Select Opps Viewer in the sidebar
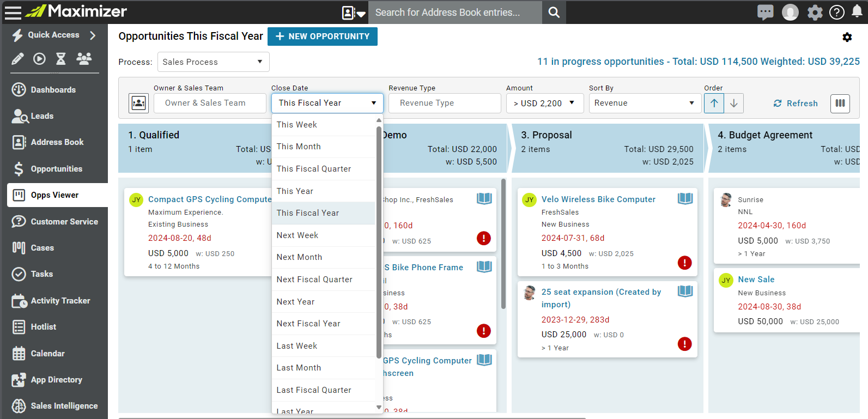This screenshot has width=868, height=419. pos(57,195)
